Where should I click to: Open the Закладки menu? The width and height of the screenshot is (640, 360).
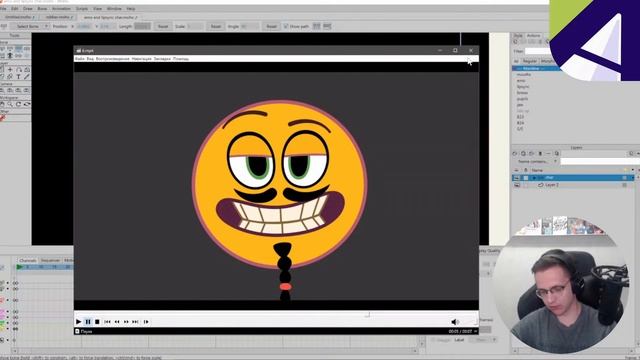pyautogui.click(x=162, y=59)
